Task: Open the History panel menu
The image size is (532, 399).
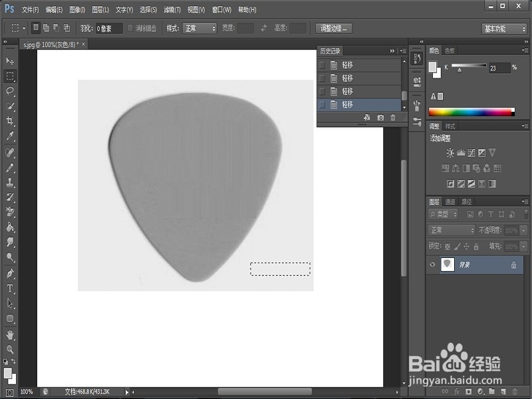Action: (403, 51)
